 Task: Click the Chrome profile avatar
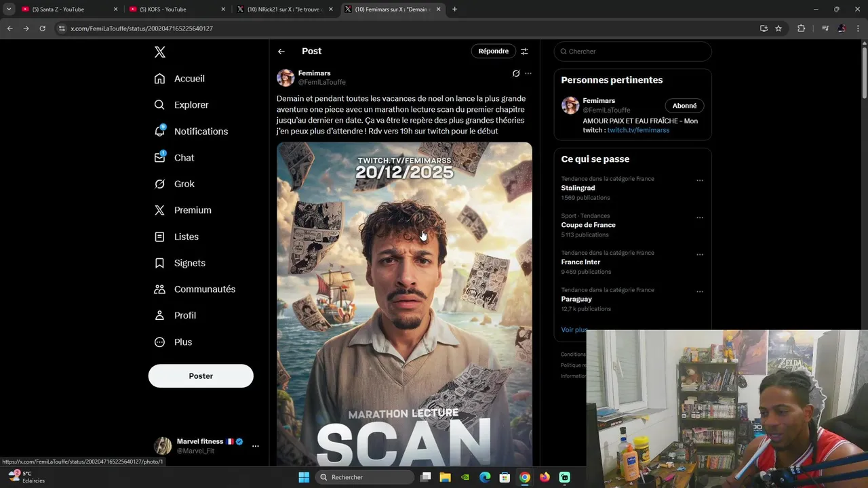click(842, 28)
